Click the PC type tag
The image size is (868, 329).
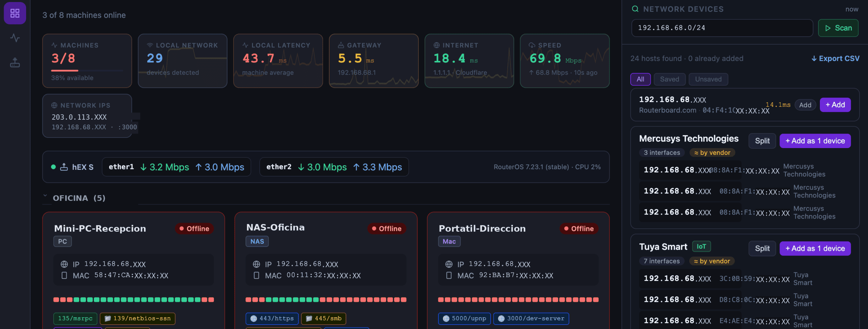point(63,242)
